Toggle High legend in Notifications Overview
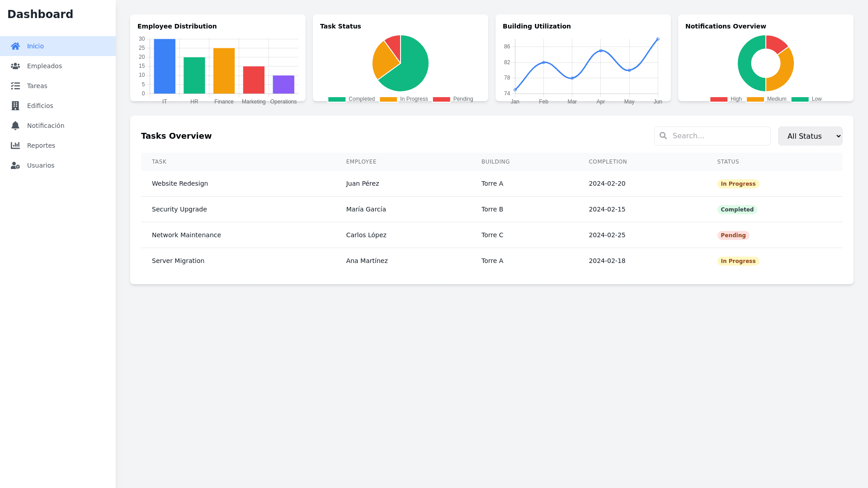Image resolution: width=868 pixels, height=488 pixels. (726, 99)
